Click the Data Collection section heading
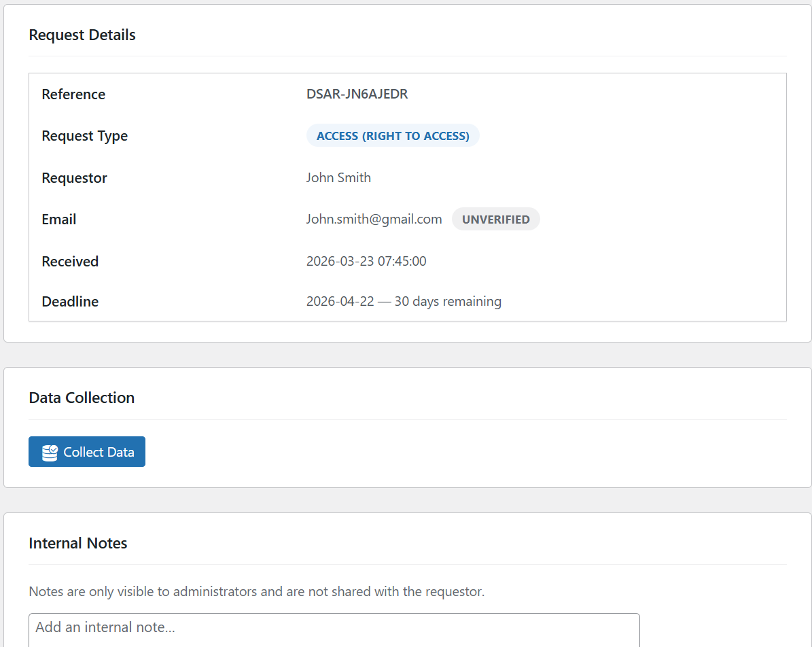Screen dimensions: 812x647 [82, 398]
